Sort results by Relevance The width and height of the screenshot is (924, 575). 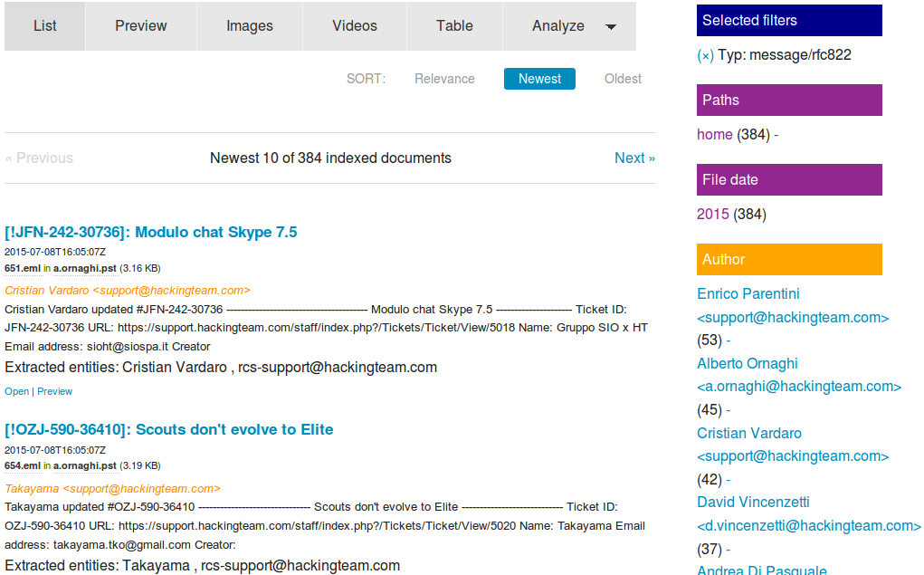(444, 79)
